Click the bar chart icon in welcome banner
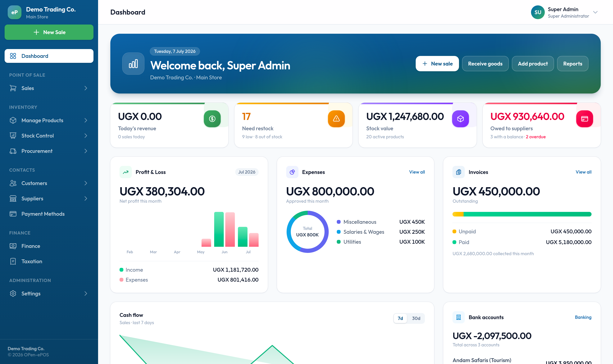Viewport: 613px width, 364px height. point(133,64)
